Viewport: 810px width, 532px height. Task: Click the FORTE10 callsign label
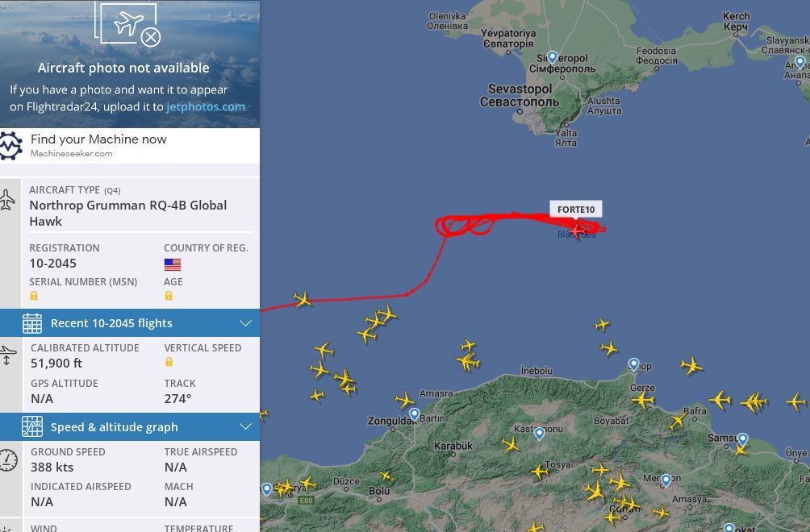click(x=576, y=210)
